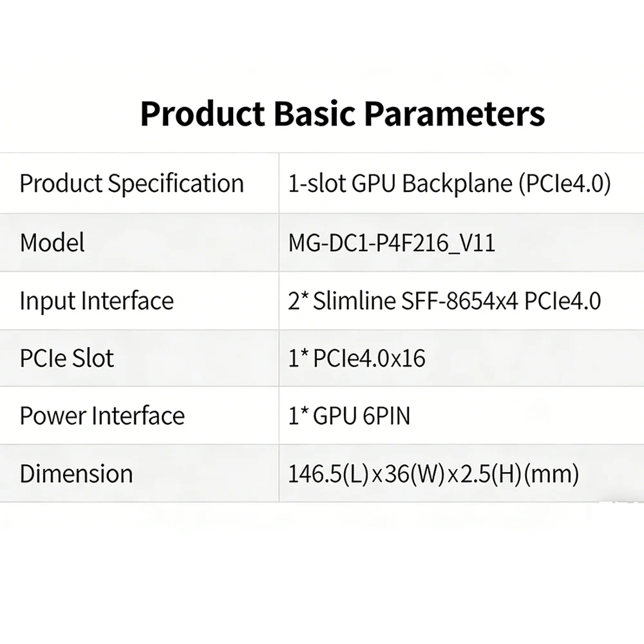
Task: Select the Power Interface label
Action: point(102,415)
